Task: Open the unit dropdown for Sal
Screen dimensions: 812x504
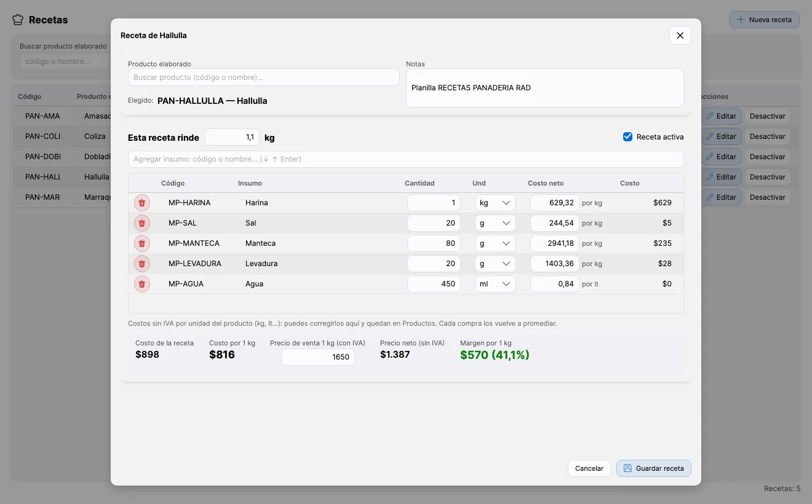Action: click(x=495, y=223)
